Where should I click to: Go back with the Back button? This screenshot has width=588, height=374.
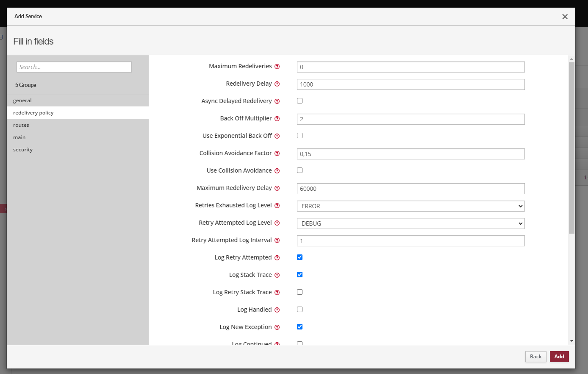[x=535, y=357]
